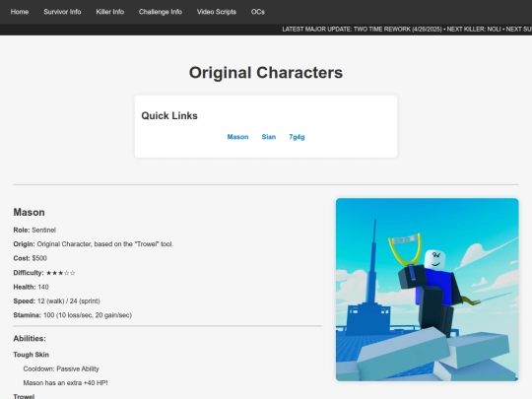Image resolution: width=532 pixels, height=399 pixels.
Task: Click the Mason character render image
Action: pyautogui.click(x=428, y=290)
